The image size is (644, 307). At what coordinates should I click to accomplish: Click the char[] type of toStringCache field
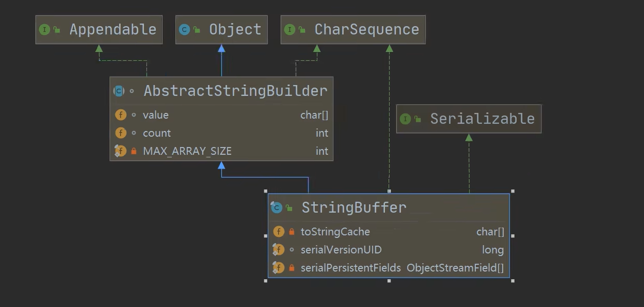coord(490,232)
